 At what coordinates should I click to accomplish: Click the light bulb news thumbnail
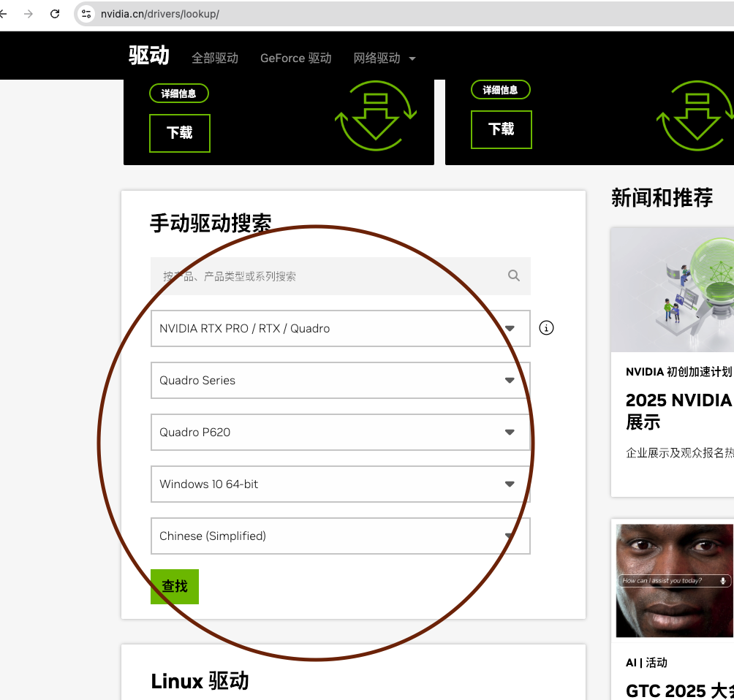coord(672,289)
